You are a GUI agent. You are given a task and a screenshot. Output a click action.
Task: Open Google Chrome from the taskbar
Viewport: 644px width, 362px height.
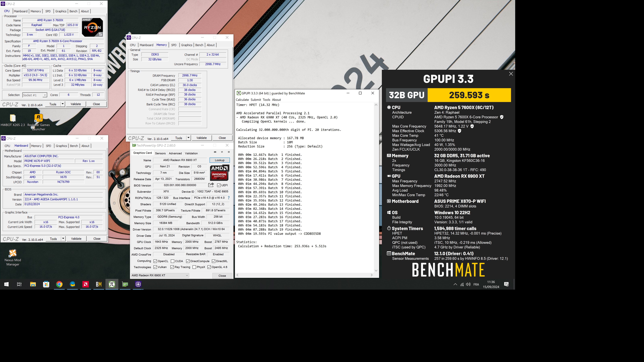(59, 284)
